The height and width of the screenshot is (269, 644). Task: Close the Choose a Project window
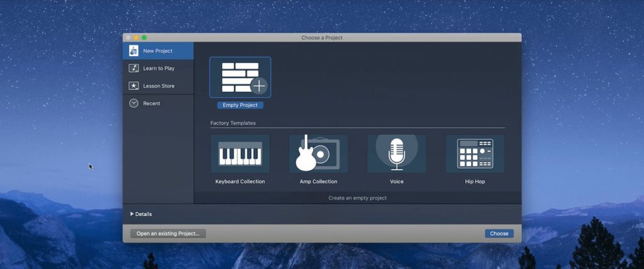pyautogui.click(x=129, y=38)
